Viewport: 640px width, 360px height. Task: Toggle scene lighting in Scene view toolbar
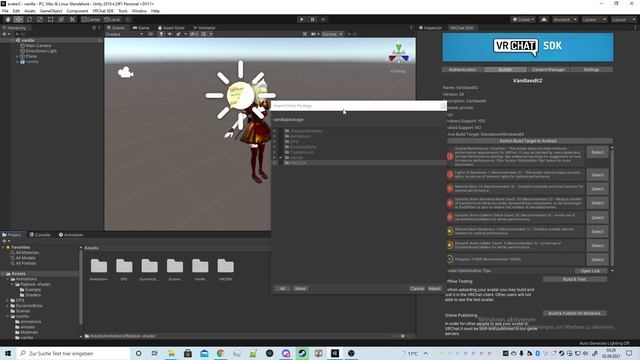[162, 34]
